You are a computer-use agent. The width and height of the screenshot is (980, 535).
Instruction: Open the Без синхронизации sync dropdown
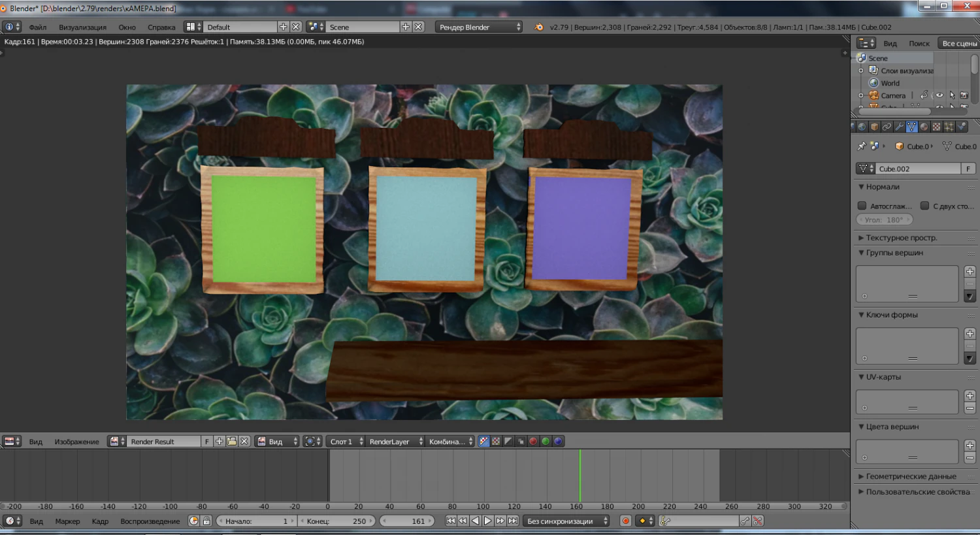pos(566,521)
